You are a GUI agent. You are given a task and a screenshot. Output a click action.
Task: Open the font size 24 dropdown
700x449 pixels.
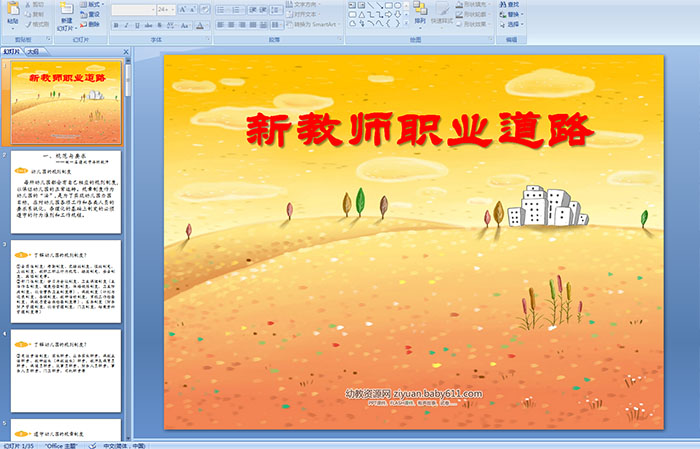(x=166, y=10)
